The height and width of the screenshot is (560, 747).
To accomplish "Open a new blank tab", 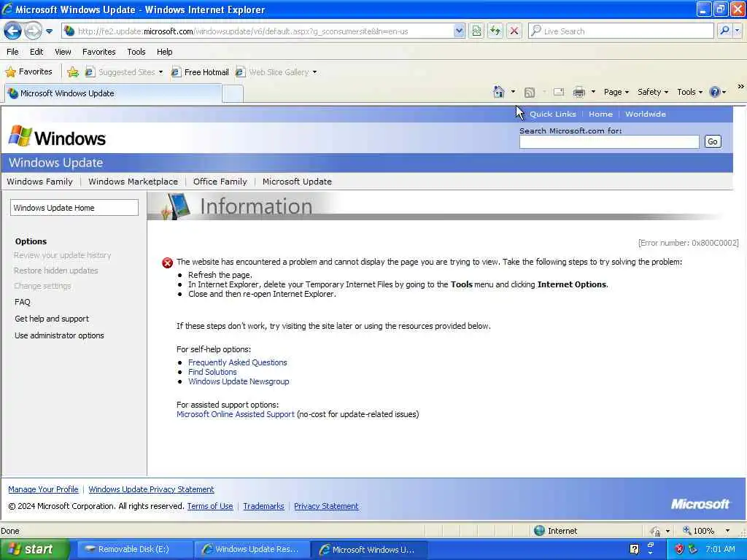I will tap(233, 94).
